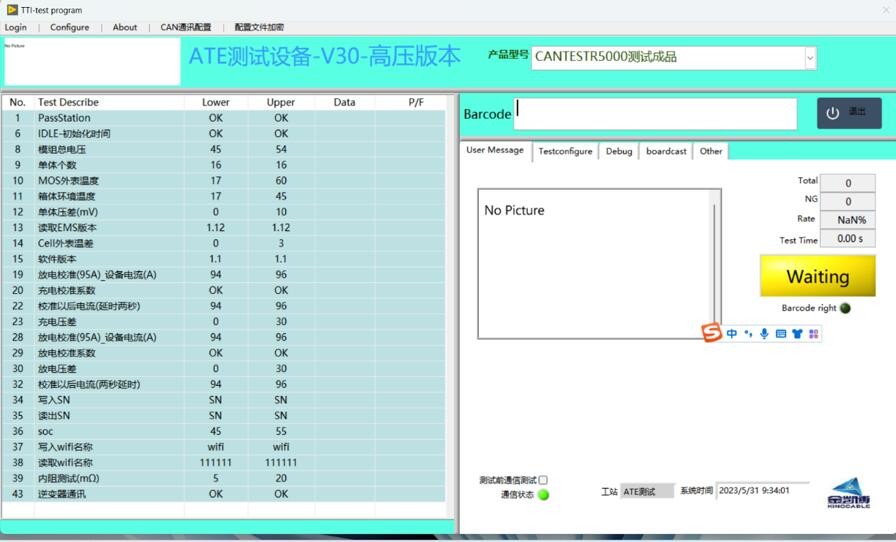Click the Kinocable company logo
This screenshot has width=896, height=542.
point(849,493)
